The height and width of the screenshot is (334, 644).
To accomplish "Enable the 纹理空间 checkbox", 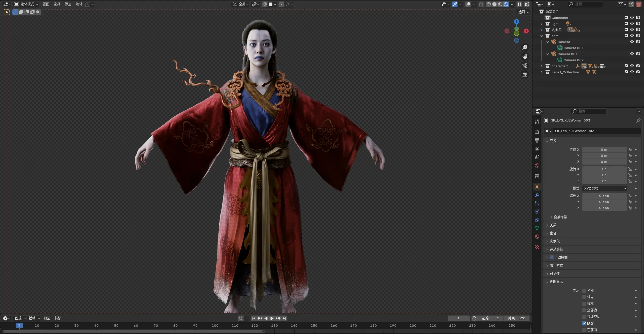I will (584, 317).
